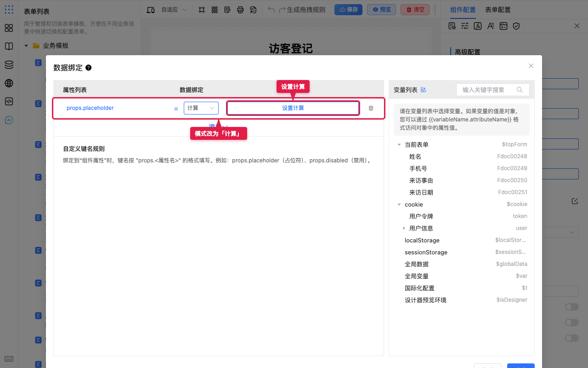
Task: Click the frame/crop icon in top toolbar
Action: coord(202,10)
